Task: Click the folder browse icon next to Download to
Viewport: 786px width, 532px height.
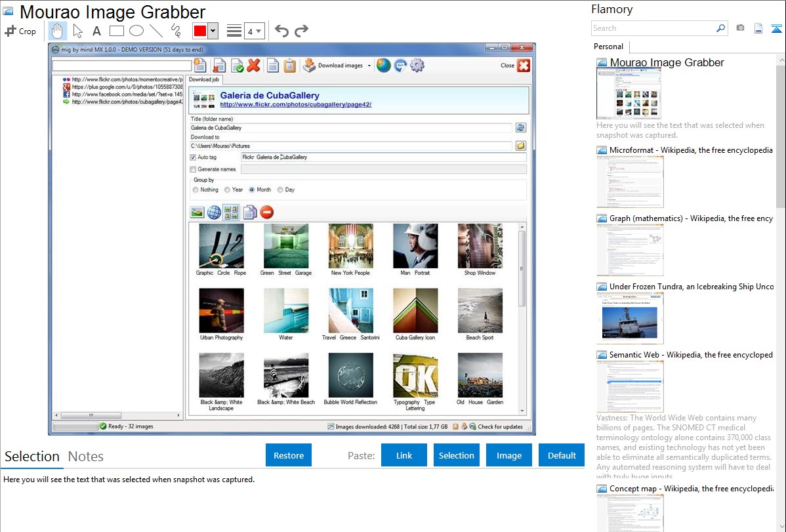Action: [521, 146]
